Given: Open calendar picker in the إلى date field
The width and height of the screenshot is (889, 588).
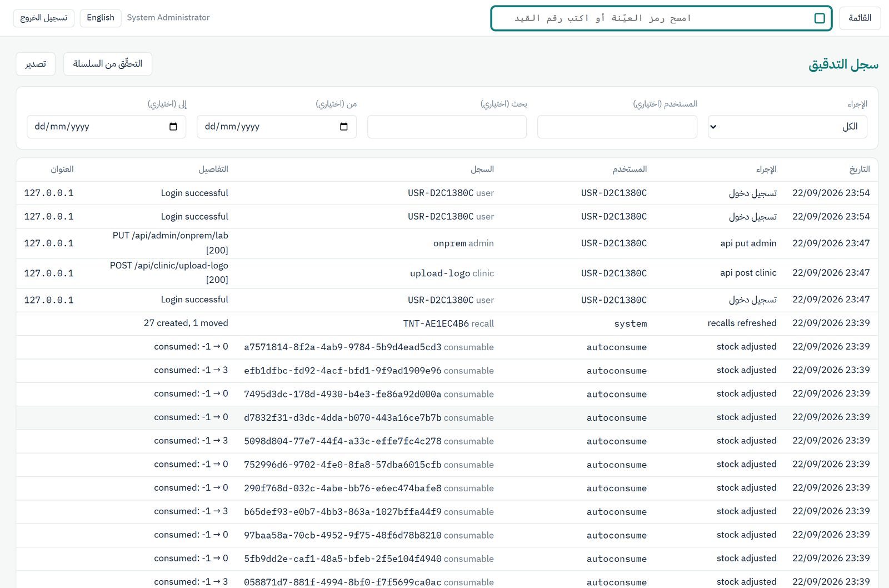Looking at the screenshot, I should (x=173, y=127).
